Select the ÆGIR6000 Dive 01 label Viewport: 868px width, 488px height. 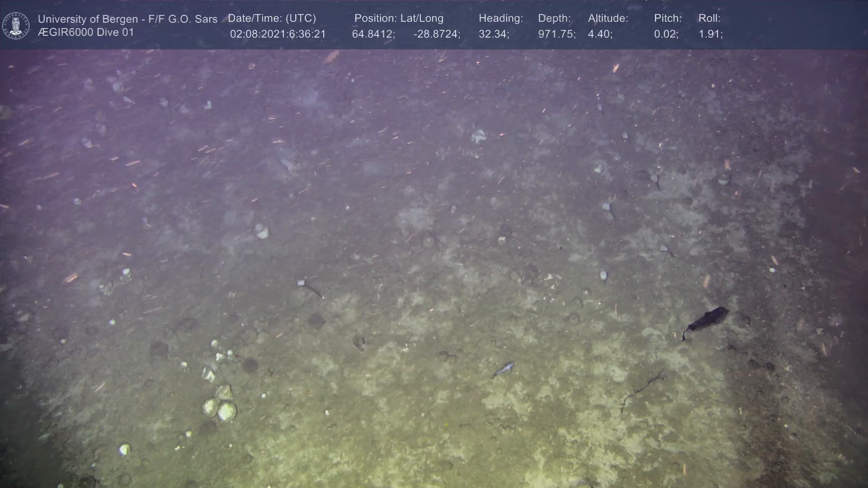click(86, 33)
